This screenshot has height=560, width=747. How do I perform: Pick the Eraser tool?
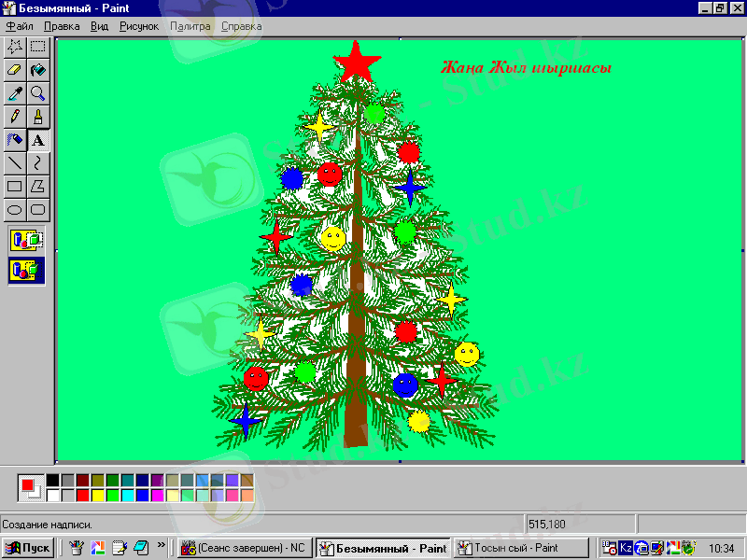pos(15,69)
